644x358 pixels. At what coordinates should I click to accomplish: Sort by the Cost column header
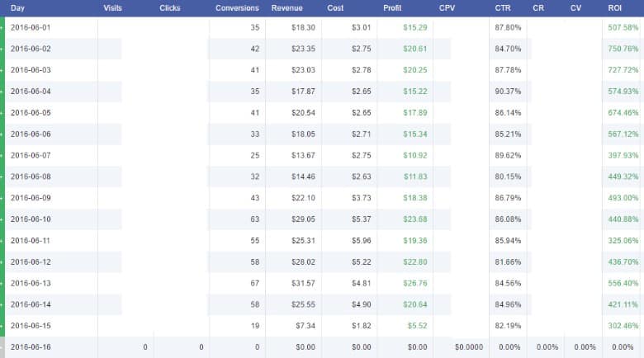click(335, 7)
